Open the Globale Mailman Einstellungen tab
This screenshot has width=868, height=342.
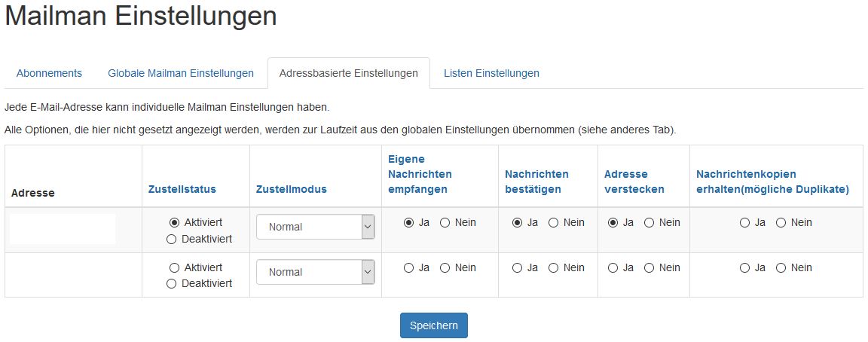181,73
